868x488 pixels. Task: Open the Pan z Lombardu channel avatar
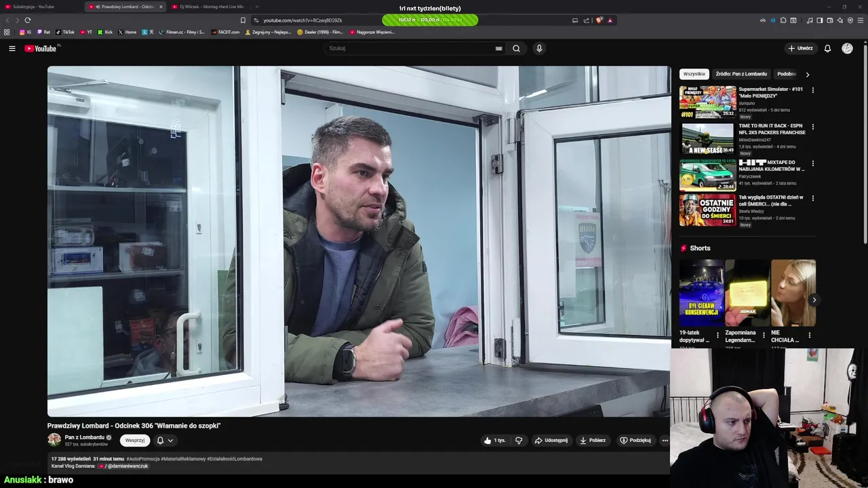point(54,440)
